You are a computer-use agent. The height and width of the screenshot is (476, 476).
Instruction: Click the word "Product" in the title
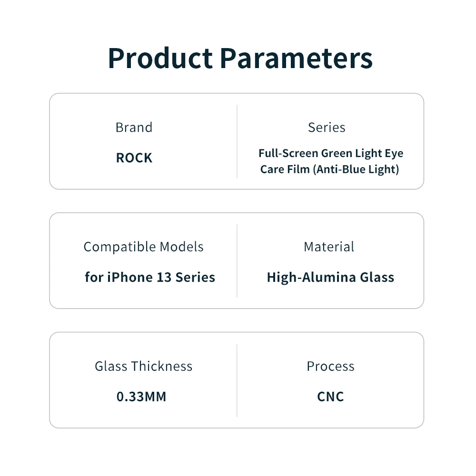point(160,58)
